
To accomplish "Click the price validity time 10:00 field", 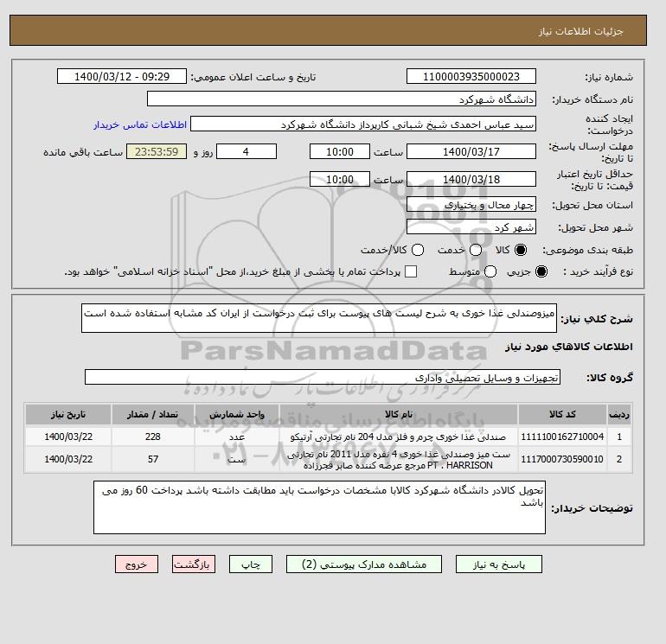I will 340,179.
